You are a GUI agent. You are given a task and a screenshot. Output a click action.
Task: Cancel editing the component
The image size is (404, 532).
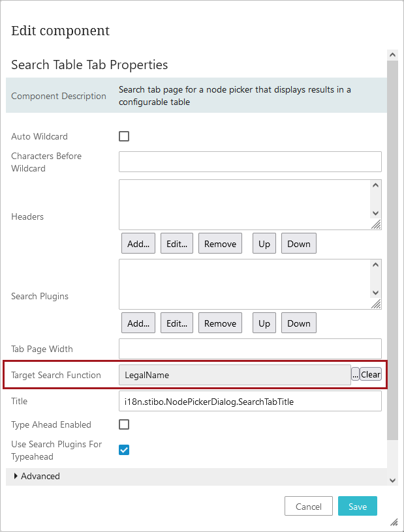[x=308, y=507]
